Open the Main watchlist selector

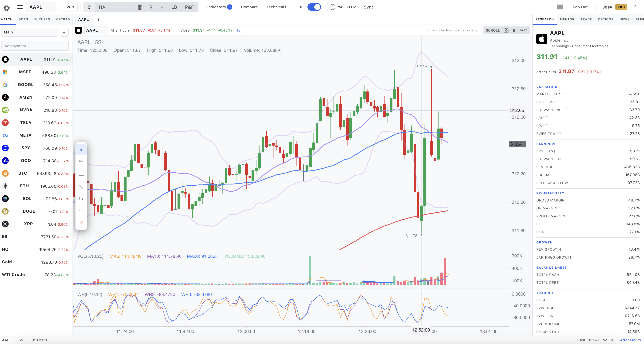(x=29, y=32)
